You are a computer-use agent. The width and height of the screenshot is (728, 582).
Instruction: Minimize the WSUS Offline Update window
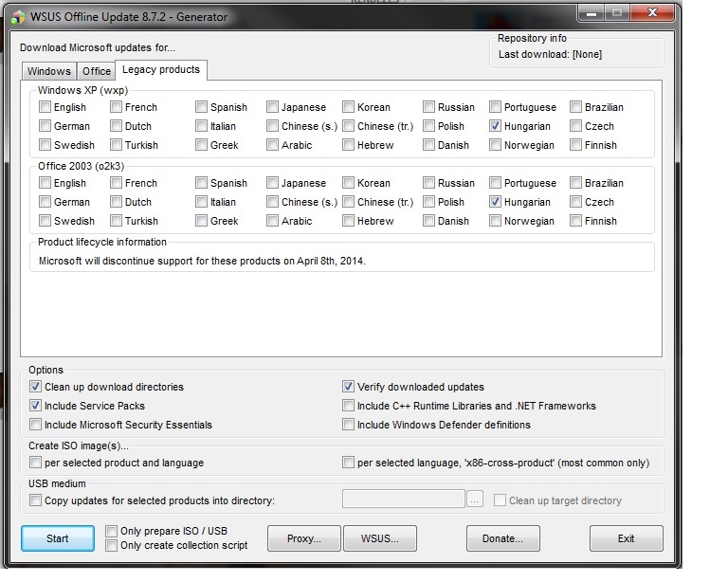pyautogui.click(x=591, y=13)
